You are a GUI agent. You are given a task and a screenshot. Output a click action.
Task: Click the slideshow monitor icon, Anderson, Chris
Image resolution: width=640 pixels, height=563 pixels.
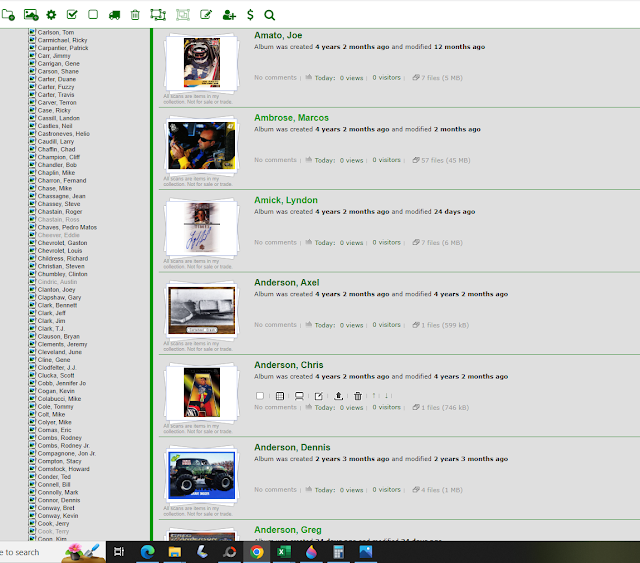point(299,396)
